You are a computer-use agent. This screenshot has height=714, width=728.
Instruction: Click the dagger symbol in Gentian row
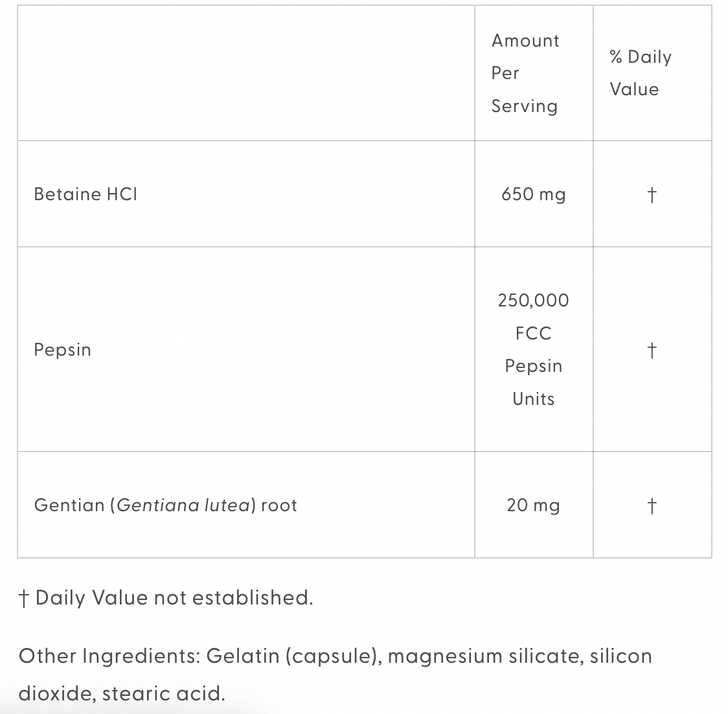(x=652, y=505)
